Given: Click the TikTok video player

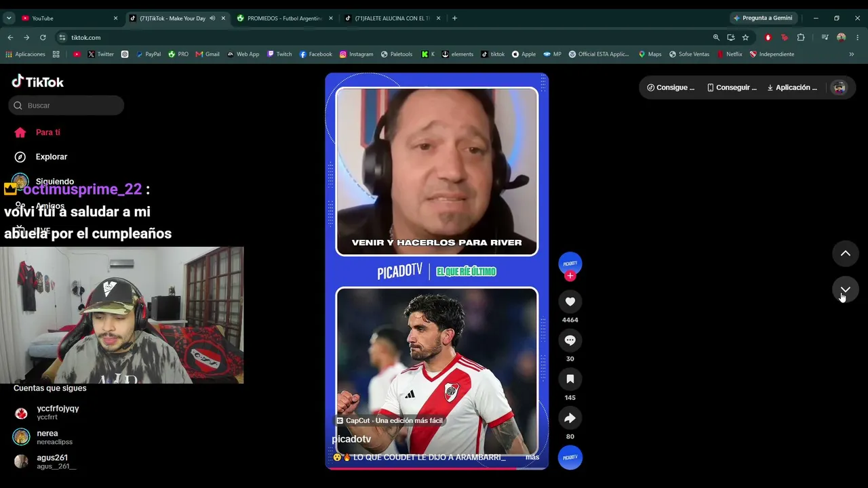Looking at the screenshot, I should click(437, 271).
